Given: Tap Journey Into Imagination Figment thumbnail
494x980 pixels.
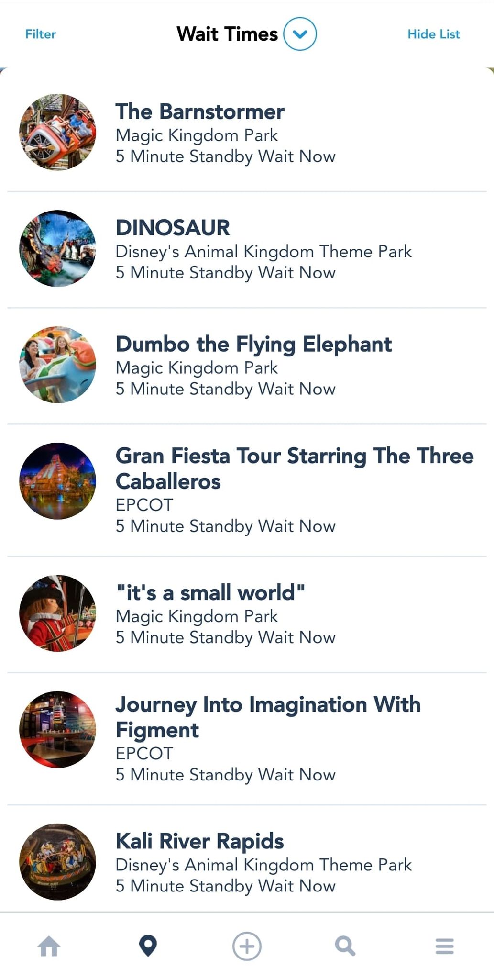Looking at the screenshot, I should point(57,730).
